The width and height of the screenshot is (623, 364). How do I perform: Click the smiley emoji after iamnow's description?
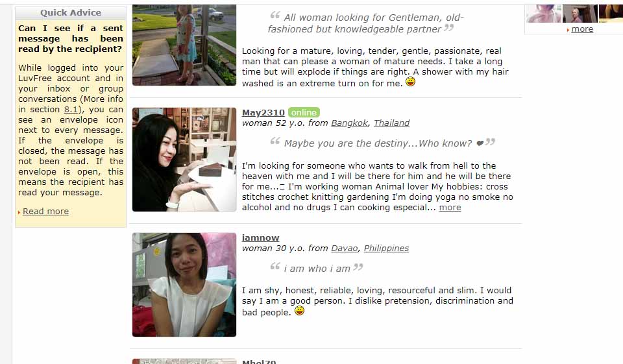point(299,311)
